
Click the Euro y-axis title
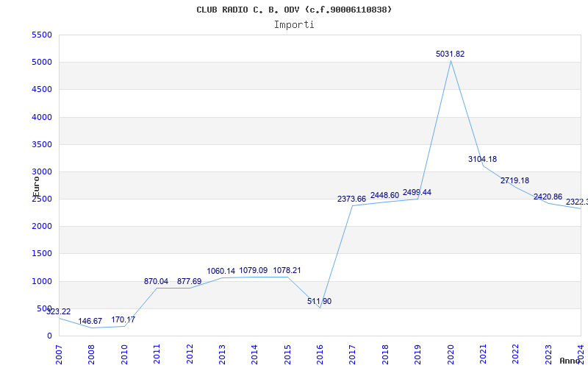[x=36, y=187]
